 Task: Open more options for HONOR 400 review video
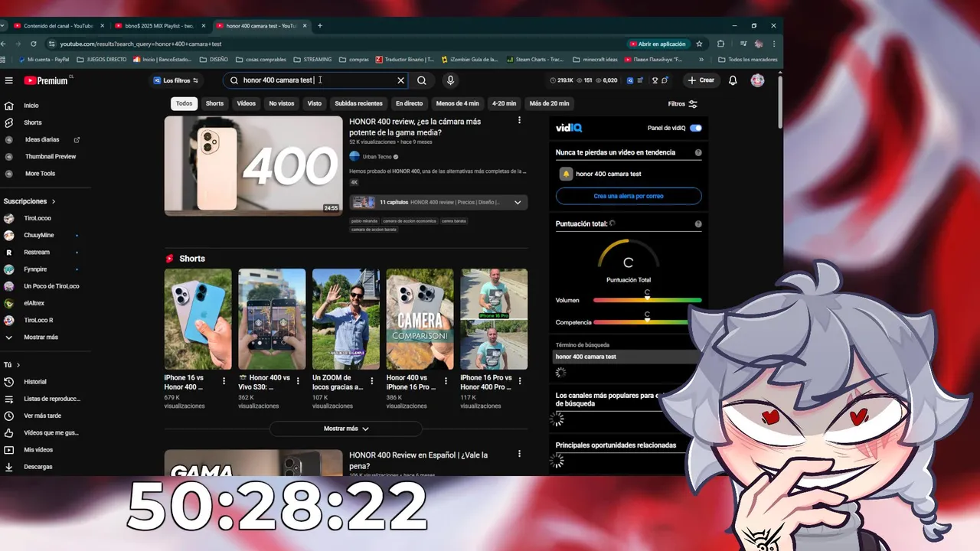click(x=519, y=120)
